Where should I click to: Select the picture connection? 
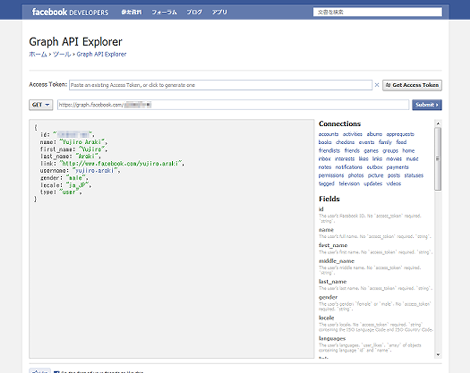[376, 175]
